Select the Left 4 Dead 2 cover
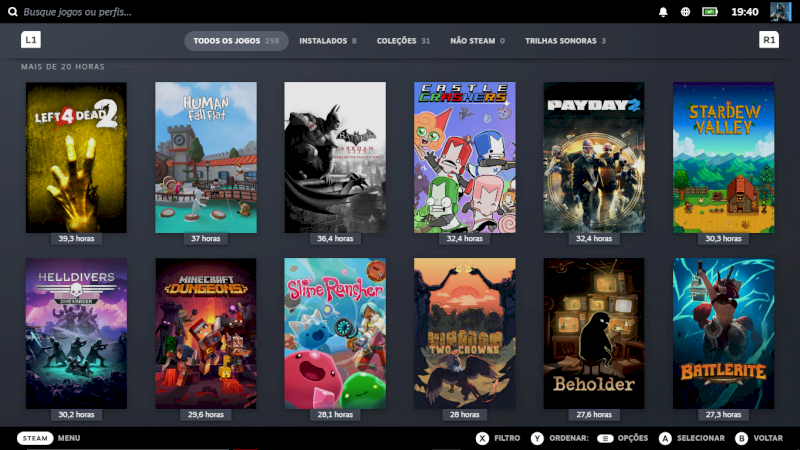This screenshot has height=450, width=800. click(76, 157)
